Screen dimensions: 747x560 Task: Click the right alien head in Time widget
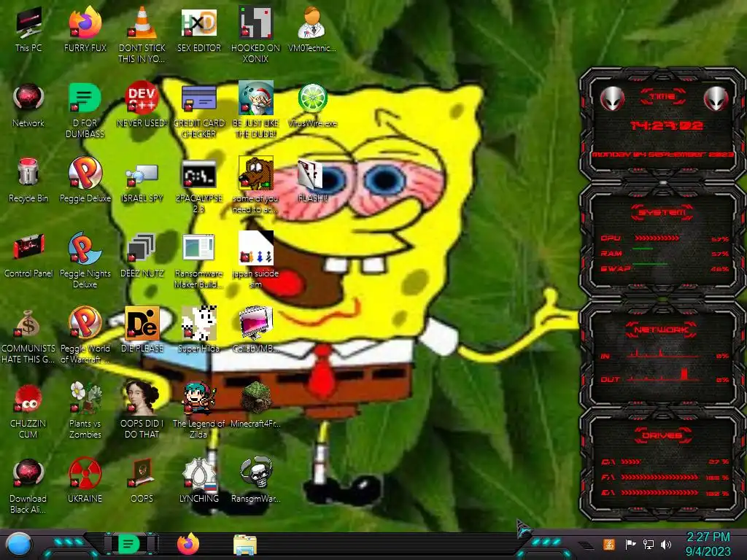(716, 98)
